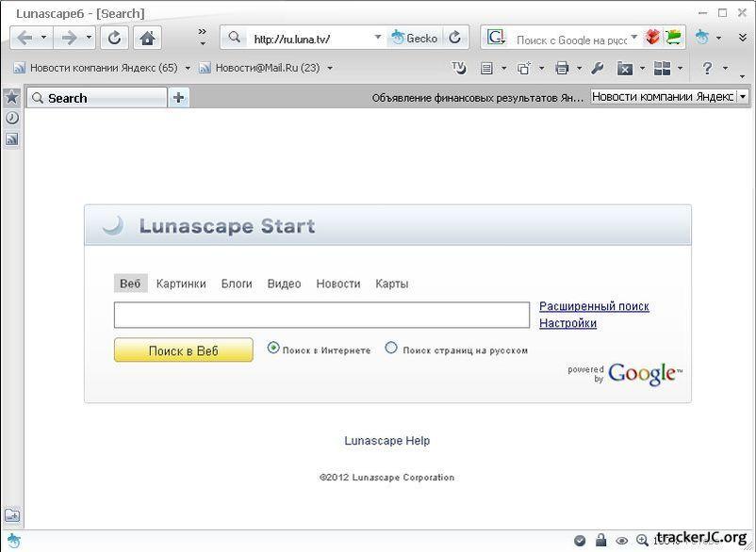Open the history clock sidebar panel
The width and height of the screenshot is (756, 552).
click(x=11, y=118)
